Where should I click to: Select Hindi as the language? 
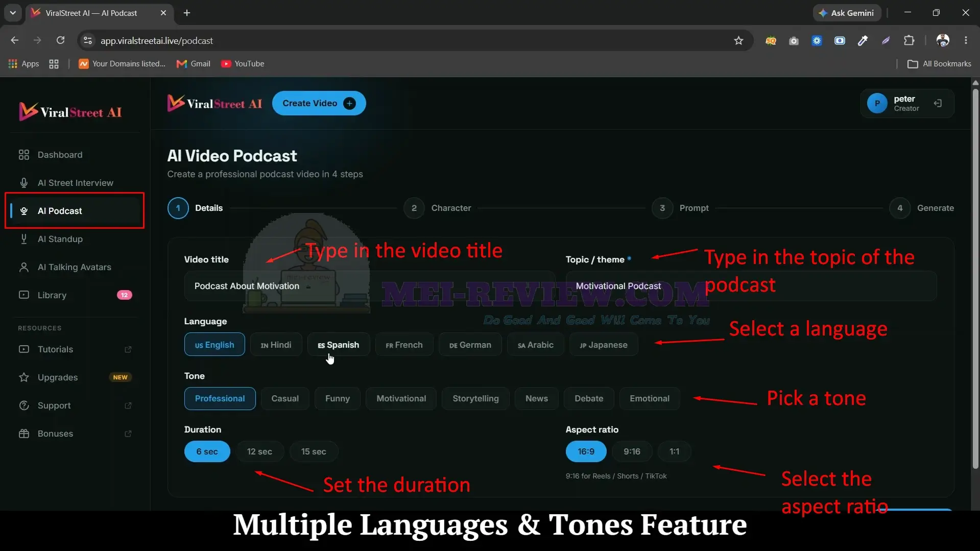click(276, 345)
